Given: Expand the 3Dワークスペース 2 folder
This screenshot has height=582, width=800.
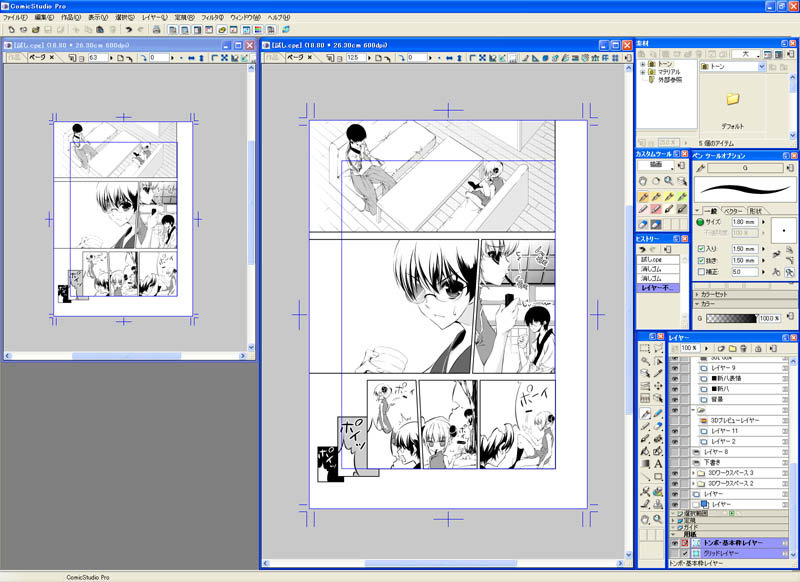Looking at the screenshot, I should pos(694,484).
